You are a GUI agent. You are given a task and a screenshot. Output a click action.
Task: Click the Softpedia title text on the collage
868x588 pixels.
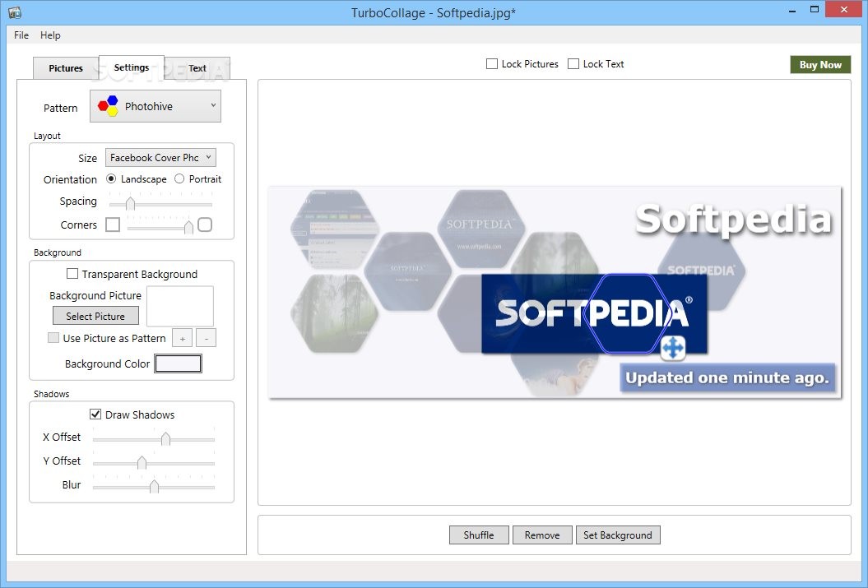[734, 220]
